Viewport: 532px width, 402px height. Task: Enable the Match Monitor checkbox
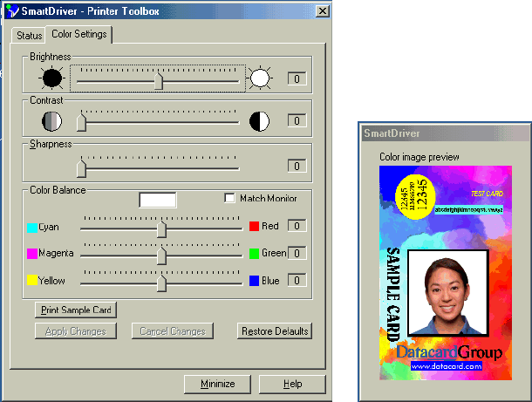(229, 198)
